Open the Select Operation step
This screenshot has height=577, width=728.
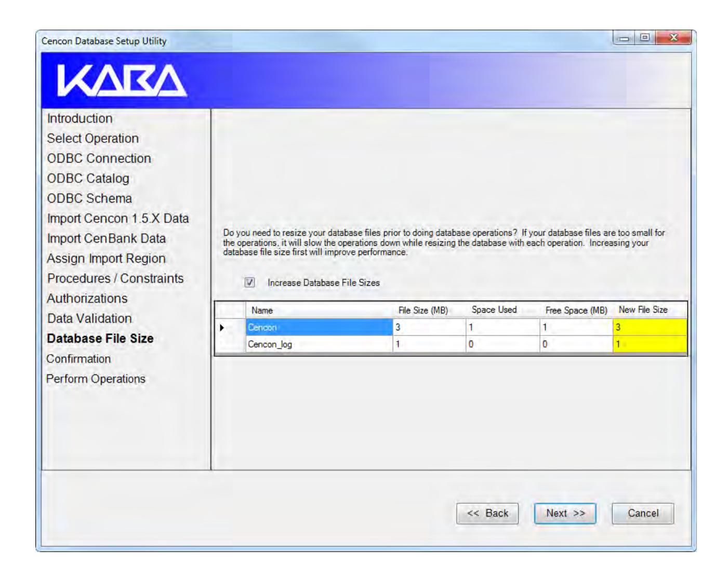tap(93, 139)
